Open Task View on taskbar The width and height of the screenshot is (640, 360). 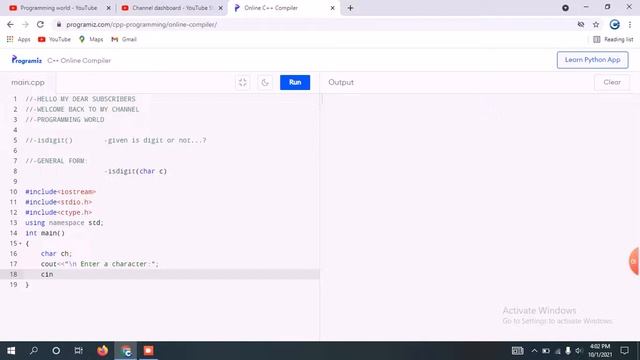tap(78, 351)
